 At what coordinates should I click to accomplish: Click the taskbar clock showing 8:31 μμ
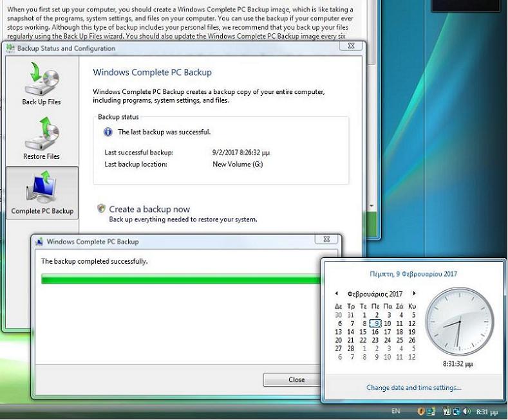[x=487, y=412]
